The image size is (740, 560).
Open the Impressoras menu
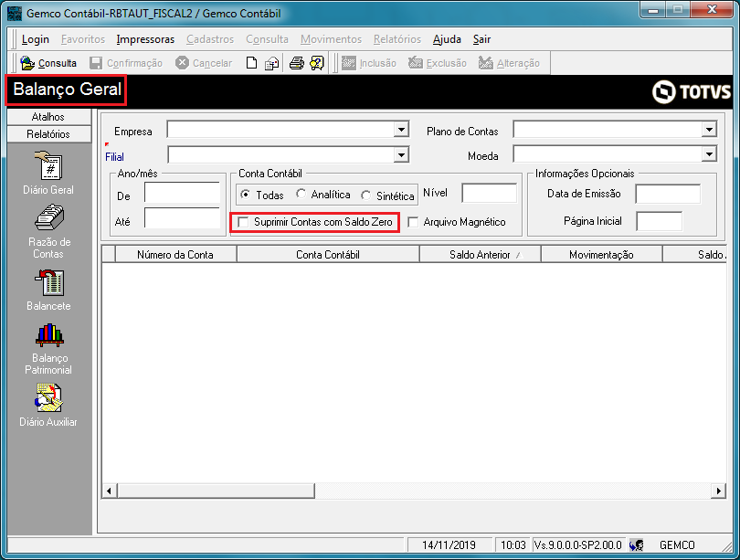coord(145,39)
